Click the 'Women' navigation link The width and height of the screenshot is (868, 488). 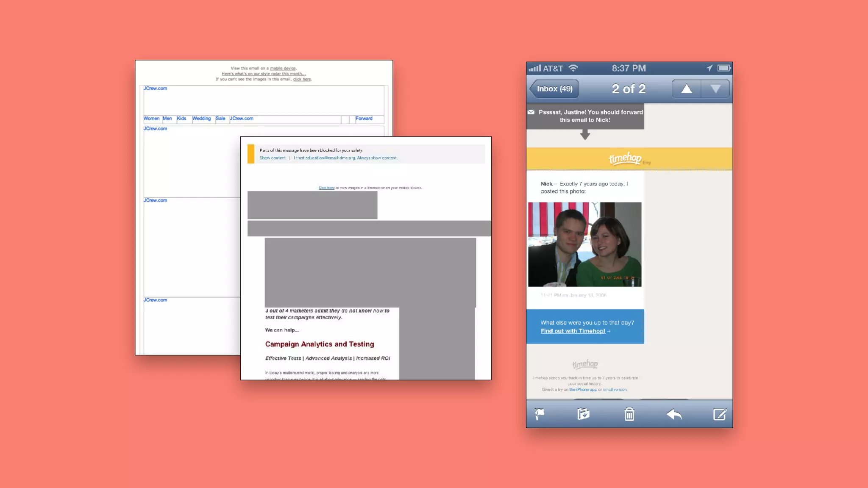click(151, 119)
